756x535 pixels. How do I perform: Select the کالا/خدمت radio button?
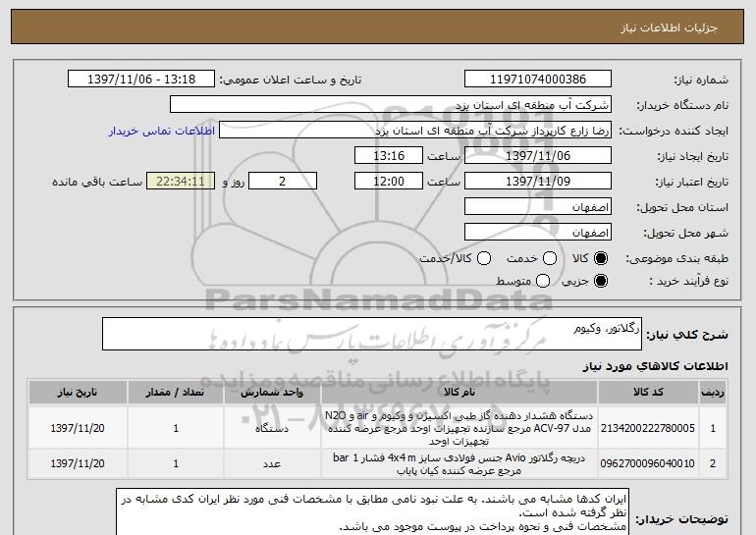coord(484,258)
